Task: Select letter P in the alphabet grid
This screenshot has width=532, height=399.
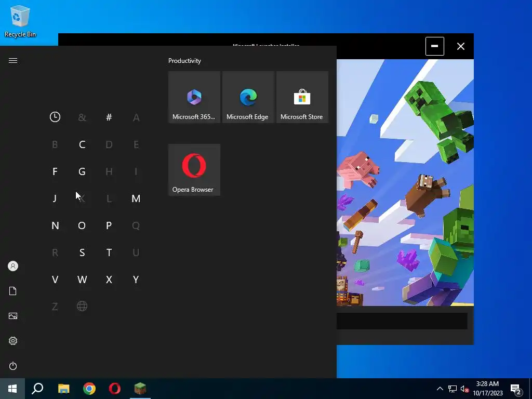Action: pos(109,225)
